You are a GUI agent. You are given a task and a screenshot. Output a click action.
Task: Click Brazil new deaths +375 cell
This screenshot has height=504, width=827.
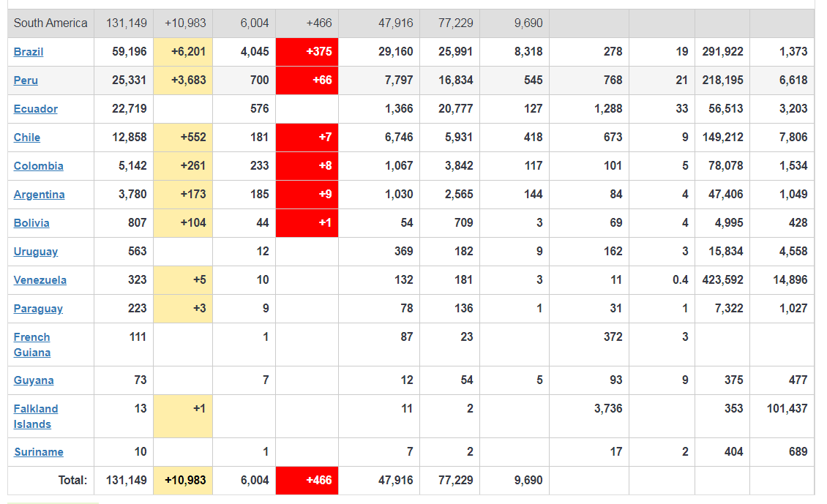[x=307, y=52]
